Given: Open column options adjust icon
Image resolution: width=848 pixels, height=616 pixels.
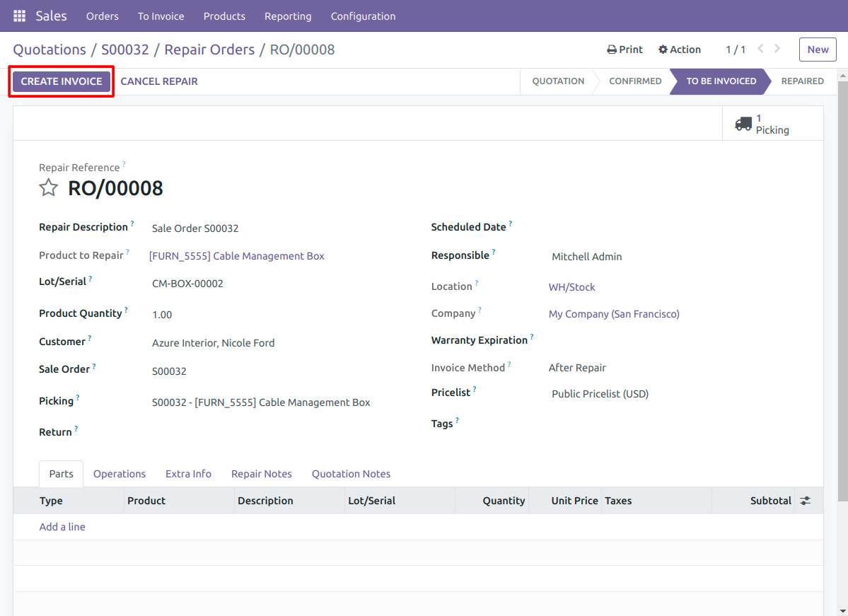Looking at the screenshot, I should 806,501.
